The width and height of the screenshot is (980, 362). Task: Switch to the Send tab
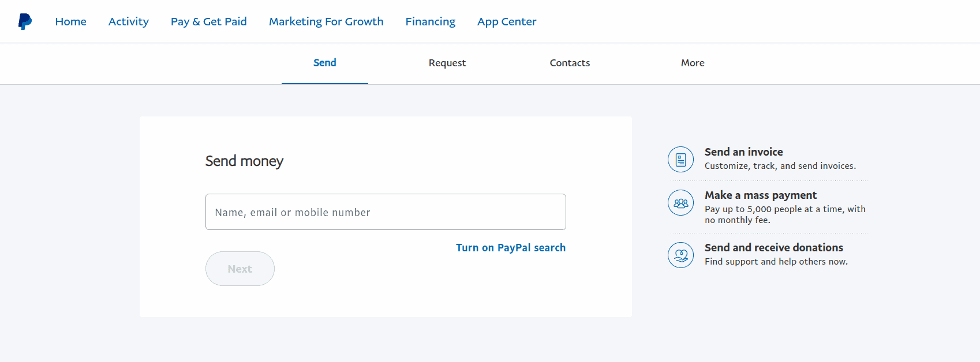325,63
